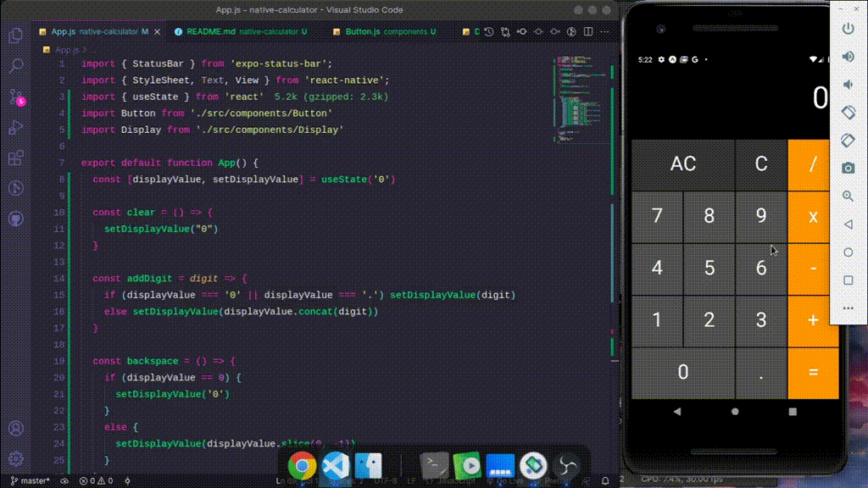Image resolution: width=868 pixels, height=488 pixels.
Task: Tap the C button on the calculator
Action: (761, 164)
